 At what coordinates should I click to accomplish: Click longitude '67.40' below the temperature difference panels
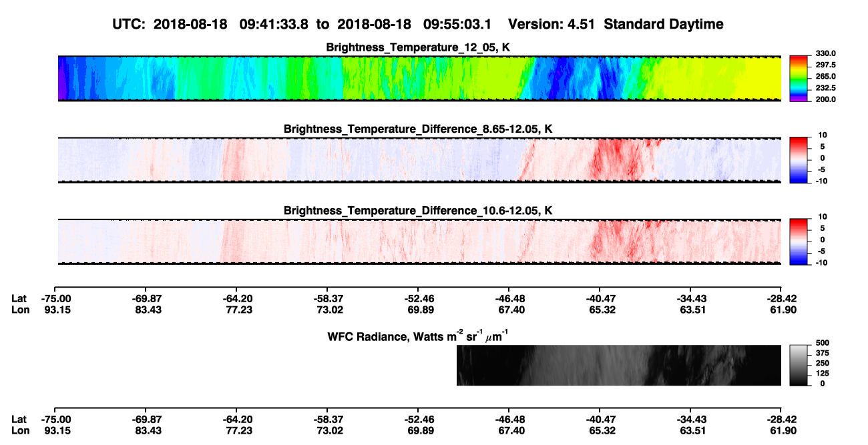tap(509, 310)
